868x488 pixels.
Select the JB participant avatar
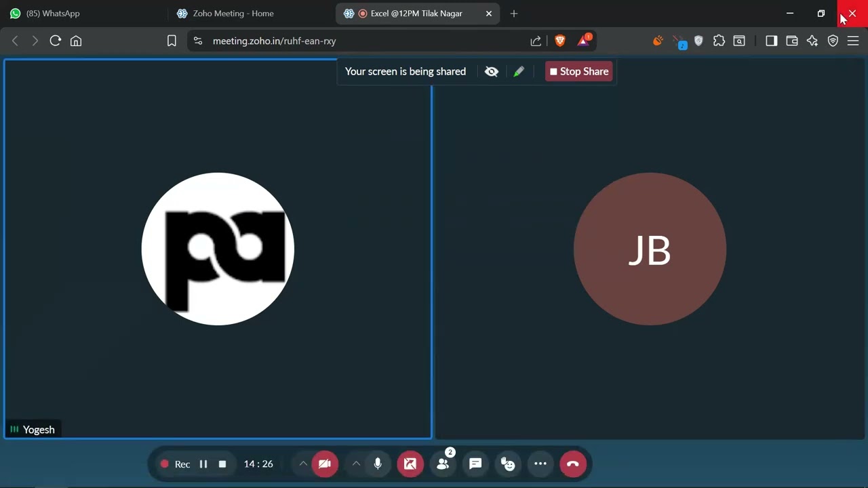650,249
